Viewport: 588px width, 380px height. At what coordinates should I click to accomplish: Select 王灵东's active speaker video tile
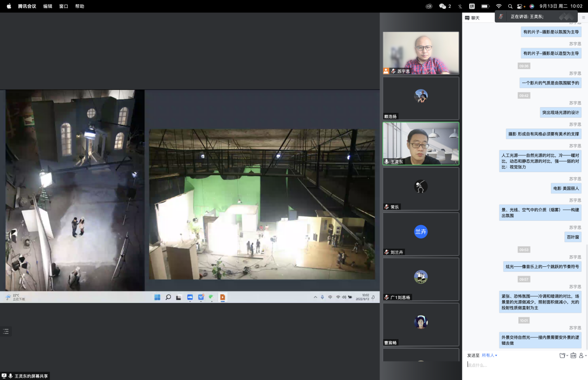420,143
